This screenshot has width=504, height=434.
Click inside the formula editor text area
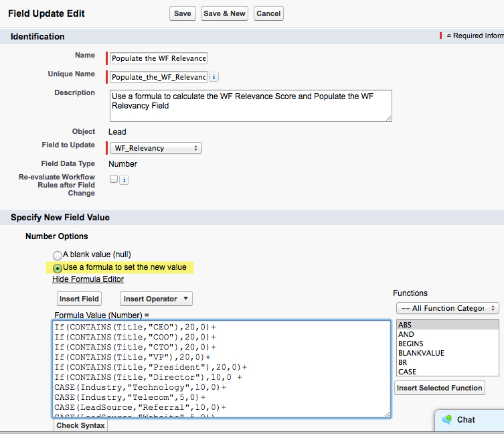click(x=222, y=369)
